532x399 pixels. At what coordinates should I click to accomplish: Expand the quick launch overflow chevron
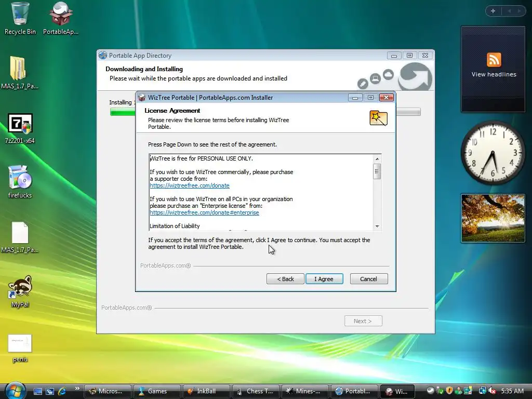click(x=77, y=389)
